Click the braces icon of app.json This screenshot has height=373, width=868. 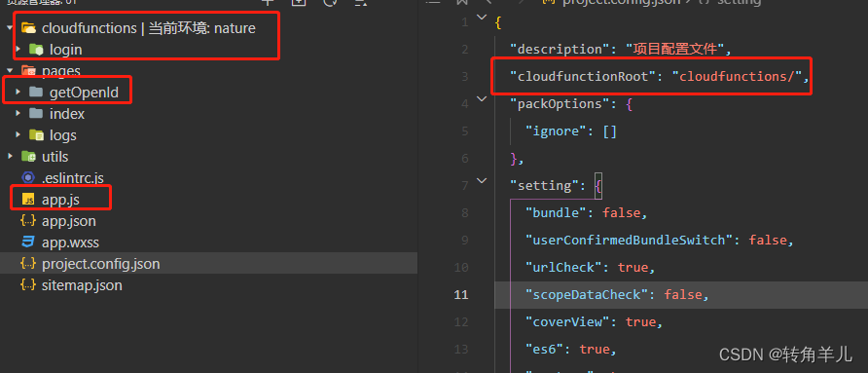click(x=27, y=220)
